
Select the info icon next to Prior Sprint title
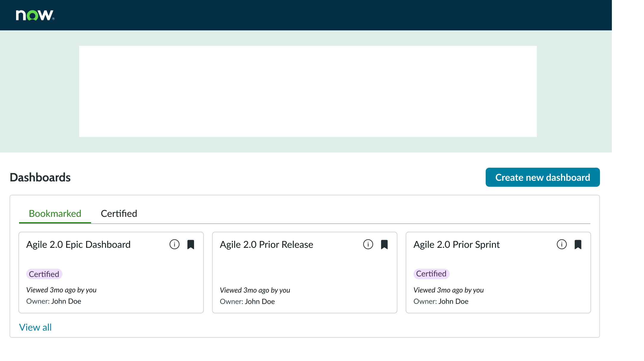point(562,244)
